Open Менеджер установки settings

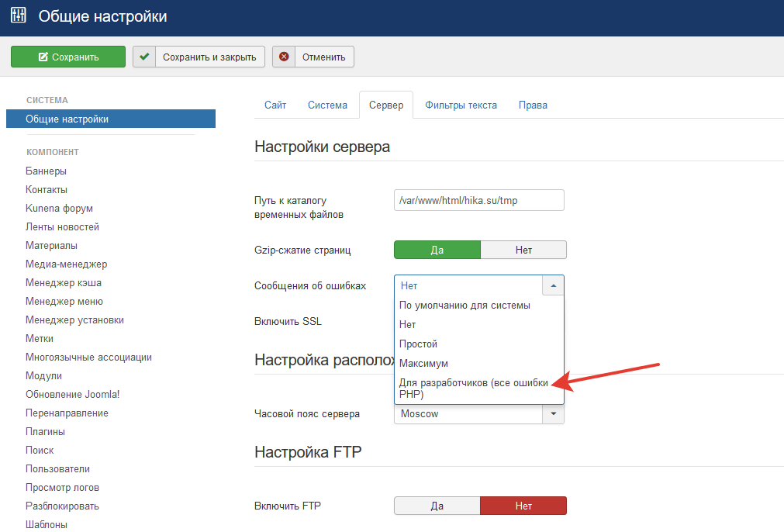74,320
